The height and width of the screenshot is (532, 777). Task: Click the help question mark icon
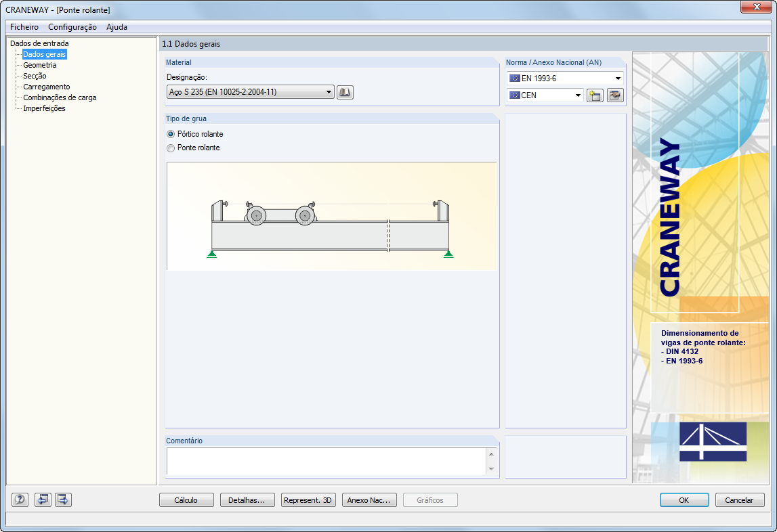[20, 500]
